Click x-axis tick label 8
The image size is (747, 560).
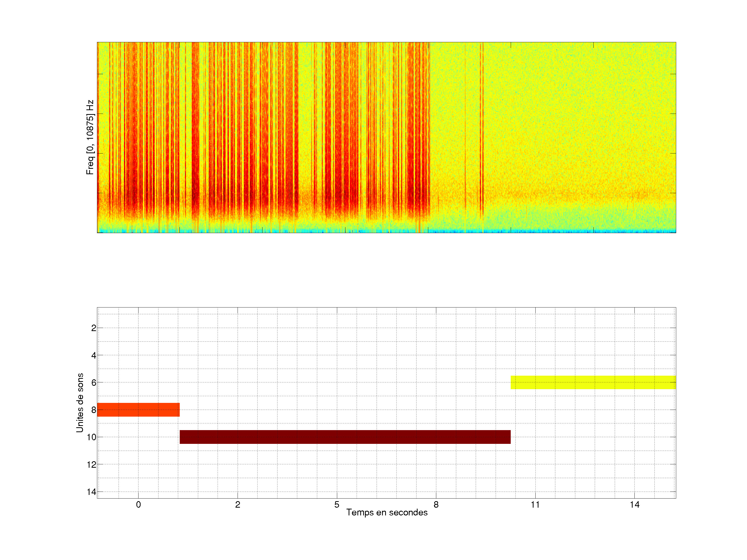(436, 505)
